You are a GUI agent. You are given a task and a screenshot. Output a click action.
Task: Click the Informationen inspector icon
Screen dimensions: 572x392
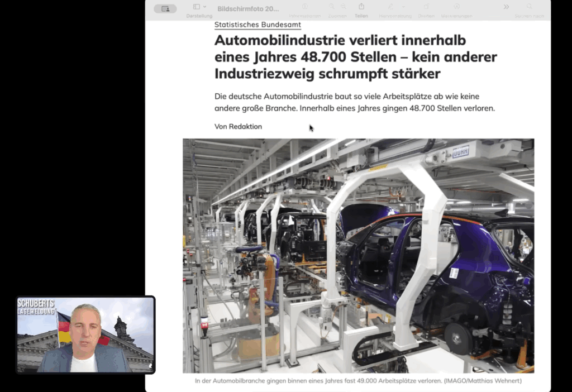[x=305, y=7]
